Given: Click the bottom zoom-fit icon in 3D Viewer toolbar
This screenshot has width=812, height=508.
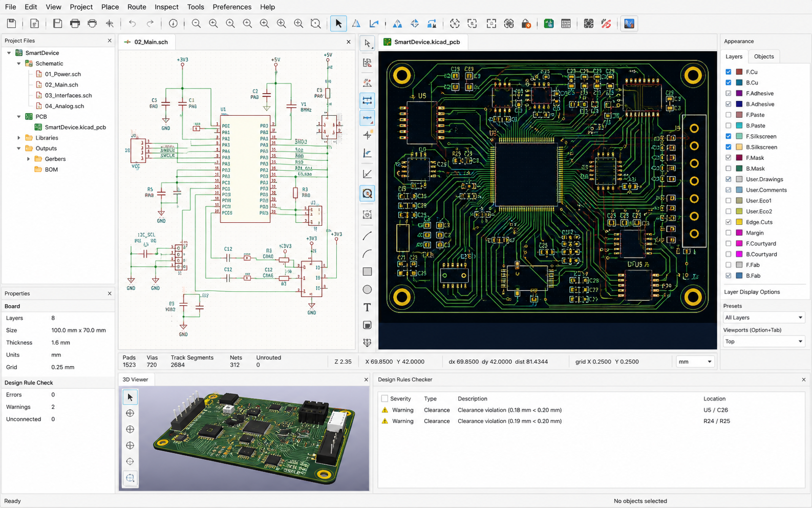Looking at the screenshot, I should [130, 478].
